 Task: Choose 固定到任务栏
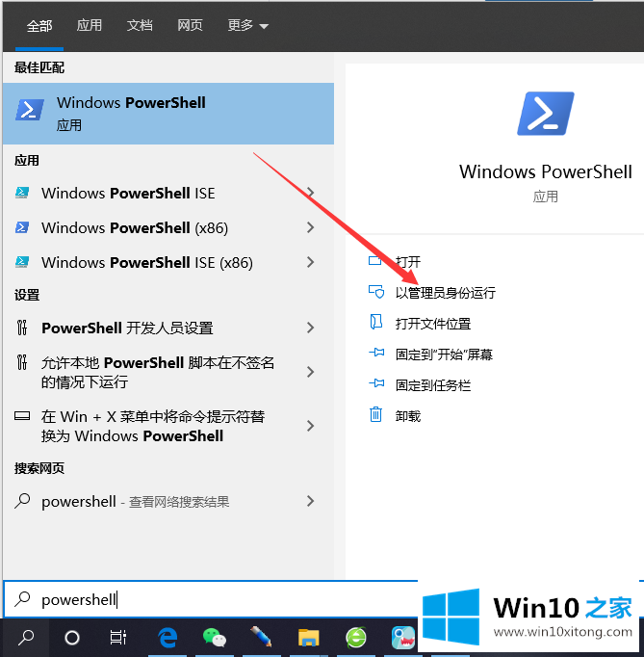coord(433,385)
